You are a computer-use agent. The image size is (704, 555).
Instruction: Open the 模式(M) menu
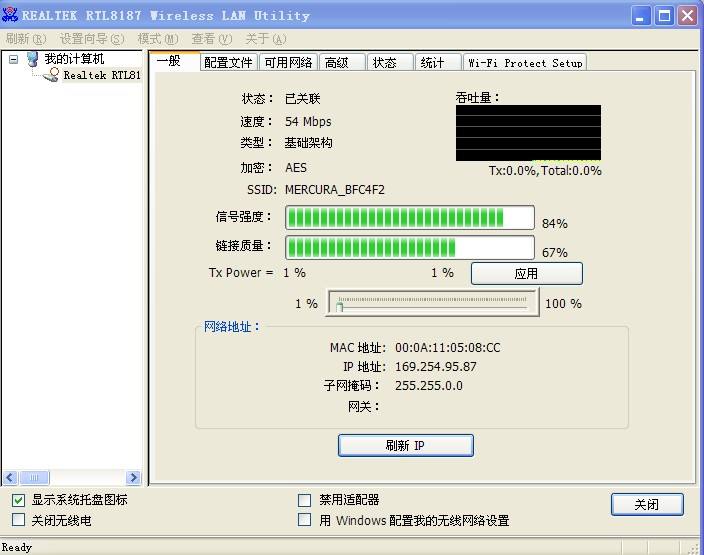click(158, 39)
